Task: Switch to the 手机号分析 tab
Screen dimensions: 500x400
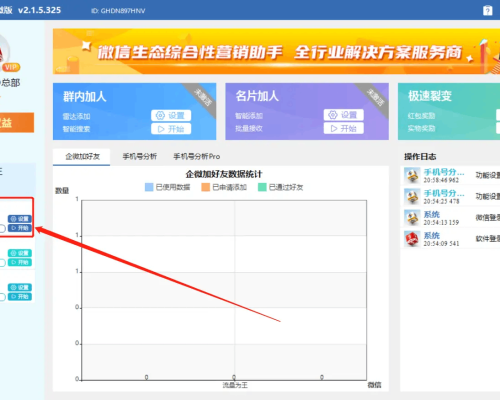Action: [140, 157]
